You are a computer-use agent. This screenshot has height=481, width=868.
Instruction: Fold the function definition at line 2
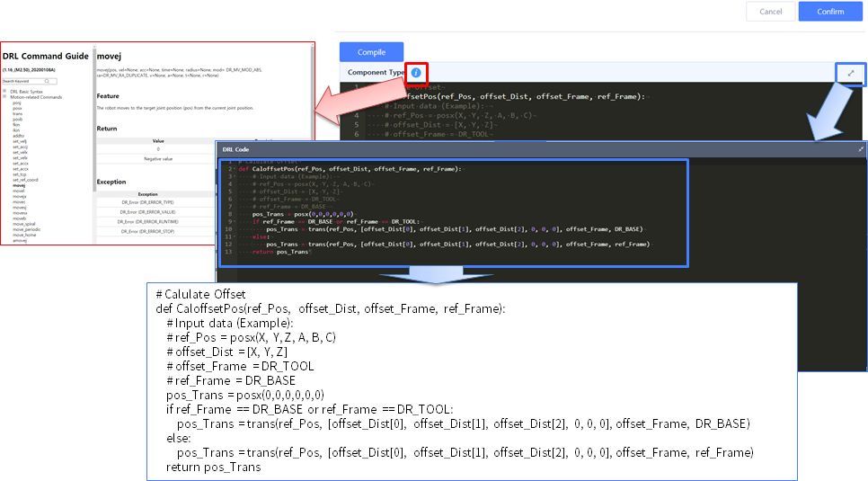pos(235,169)
